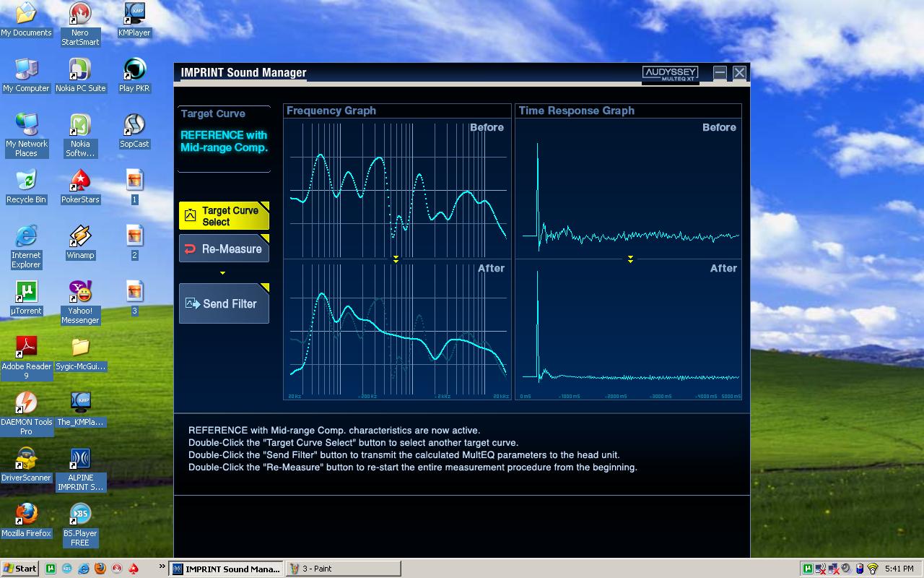Open the Windows Start menu
Viewport: 924px width, 578px height.
pos(20,569)
